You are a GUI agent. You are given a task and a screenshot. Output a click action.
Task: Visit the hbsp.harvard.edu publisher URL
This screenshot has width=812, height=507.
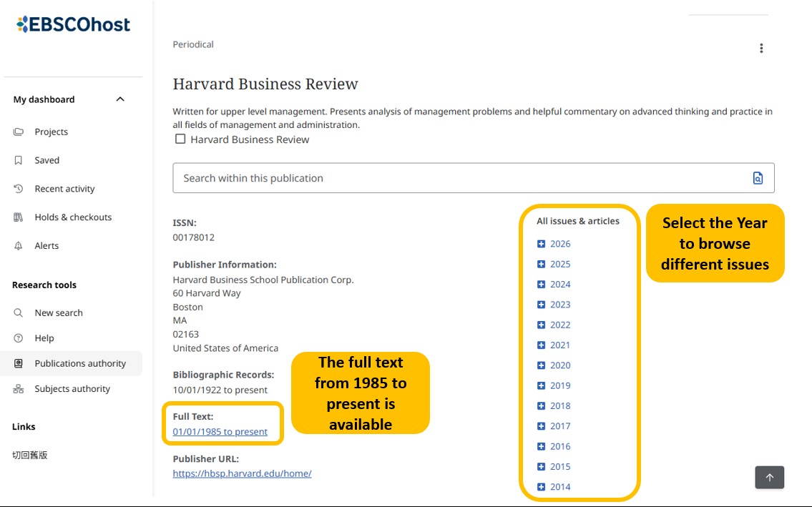242,473
